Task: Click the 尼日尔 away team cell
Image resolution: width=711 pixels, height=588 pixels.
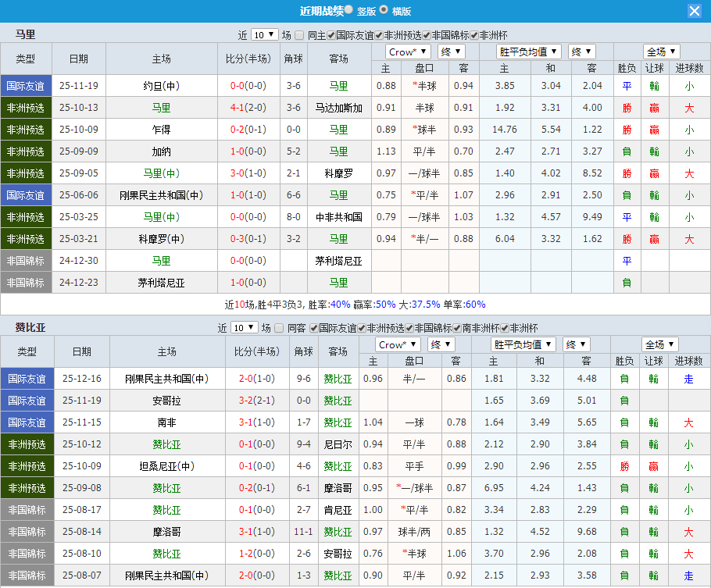Action: 337,444
